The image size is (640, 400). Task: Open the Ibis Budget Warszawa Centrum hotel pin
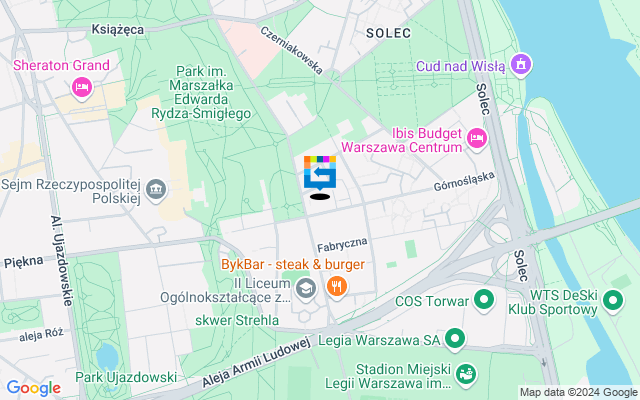[x=477, y=139]
